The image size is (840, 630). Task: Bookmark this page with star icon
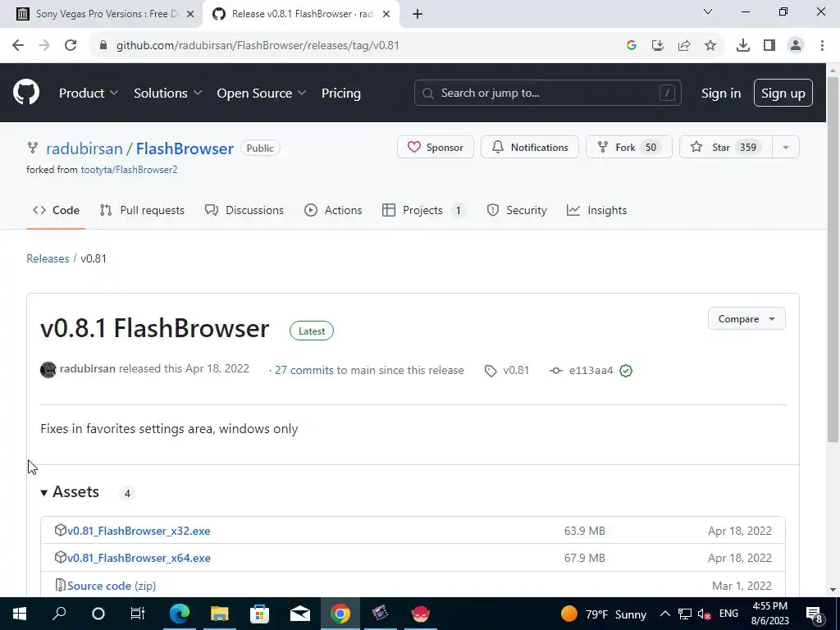point(710,46)
